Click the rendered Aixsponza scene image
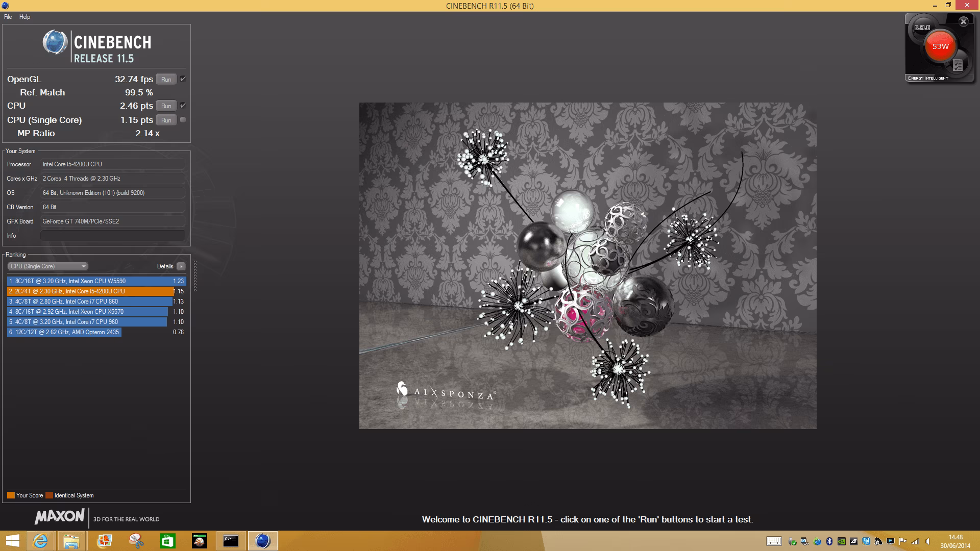This screenshot has width=980, height=551. (587, 266)
